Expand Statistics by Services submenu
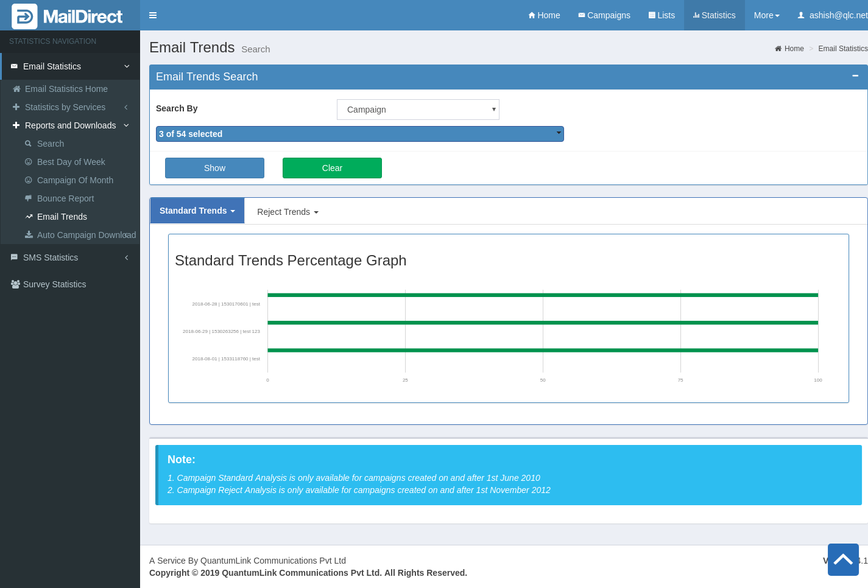 (65, 107)
